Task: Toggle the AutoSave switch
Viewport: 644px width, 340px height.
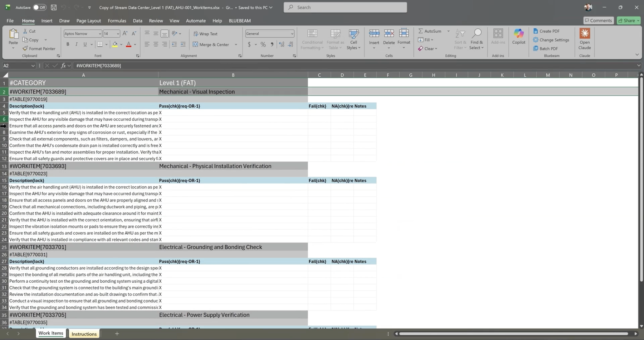Action: pyautogui.click(x=39, y=7)
